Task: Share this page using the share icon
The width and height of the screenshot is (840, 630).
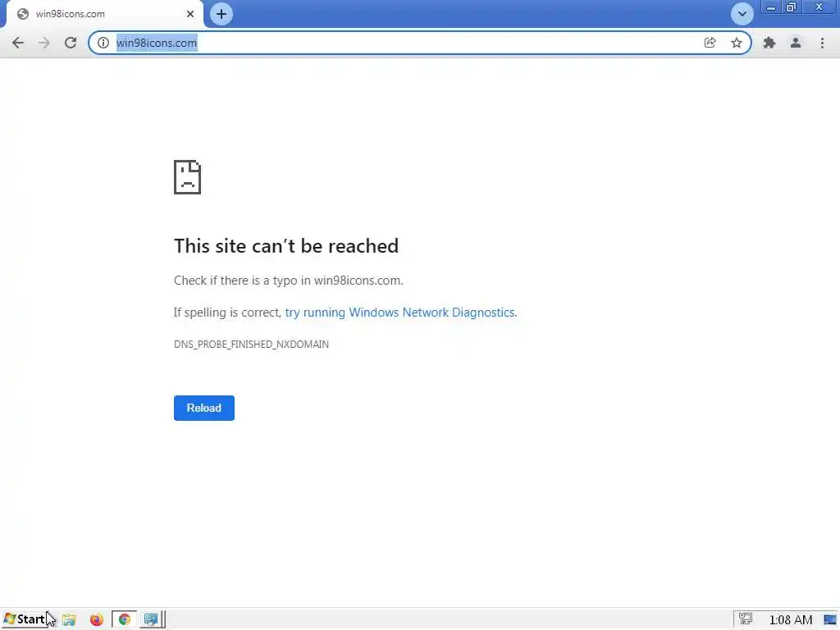Action: coord(710,43)
